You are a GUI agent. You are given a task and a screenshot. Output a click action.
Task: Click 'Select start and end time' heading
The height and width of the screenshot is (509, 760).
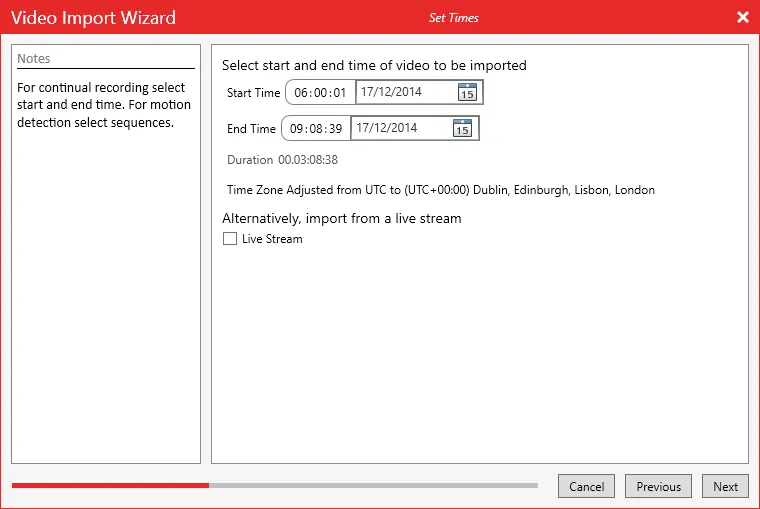374,65
